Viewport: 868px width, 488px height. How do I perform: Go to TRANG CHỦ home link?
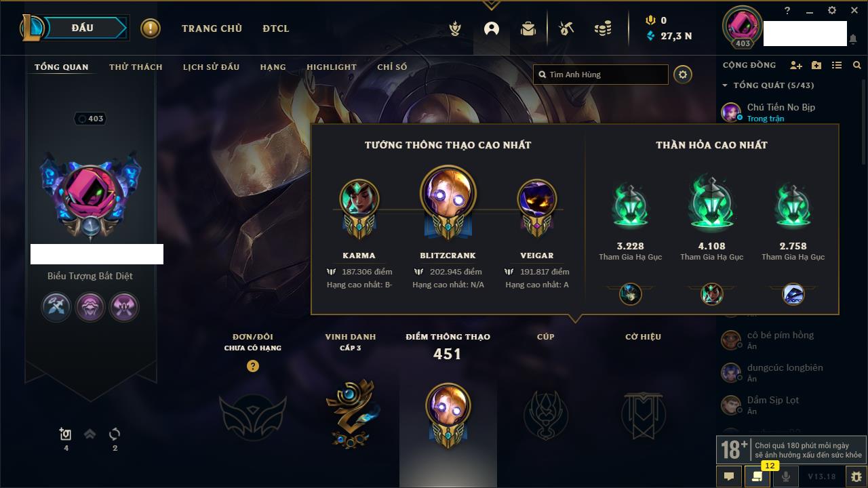(x=212, y=28)
